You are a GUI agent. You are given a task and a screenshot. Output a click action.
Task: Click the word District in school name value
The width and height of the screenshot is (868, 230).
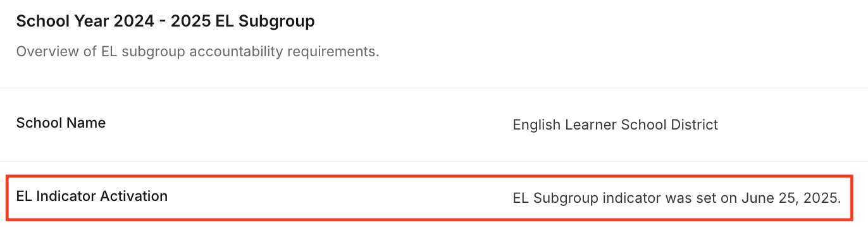point(696,124)
